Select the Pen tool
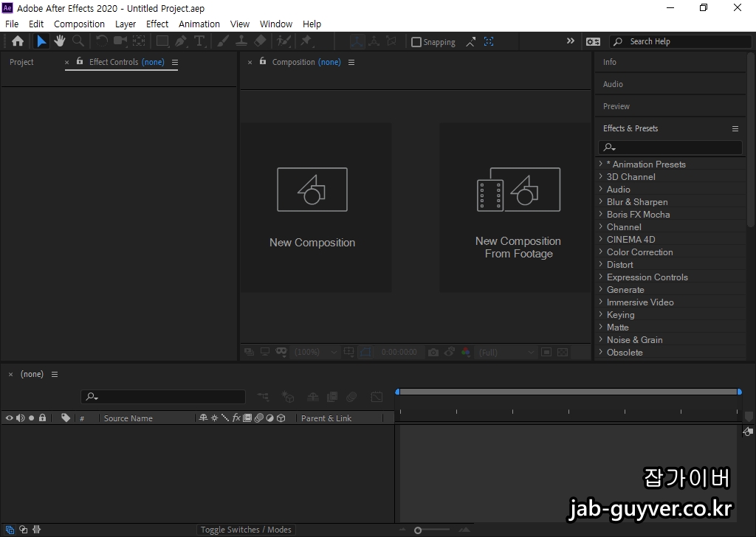 click(x=182, y=41)
